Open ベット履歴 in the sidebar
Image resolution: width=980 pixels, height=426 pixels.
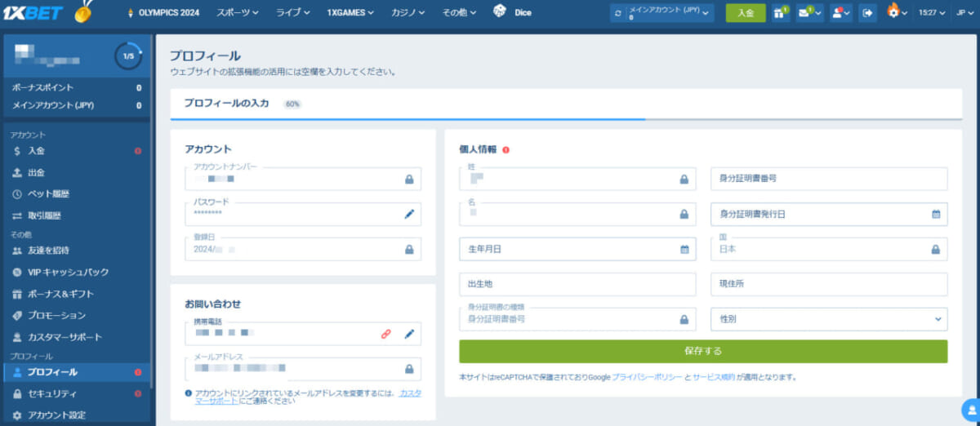(77, 194)
